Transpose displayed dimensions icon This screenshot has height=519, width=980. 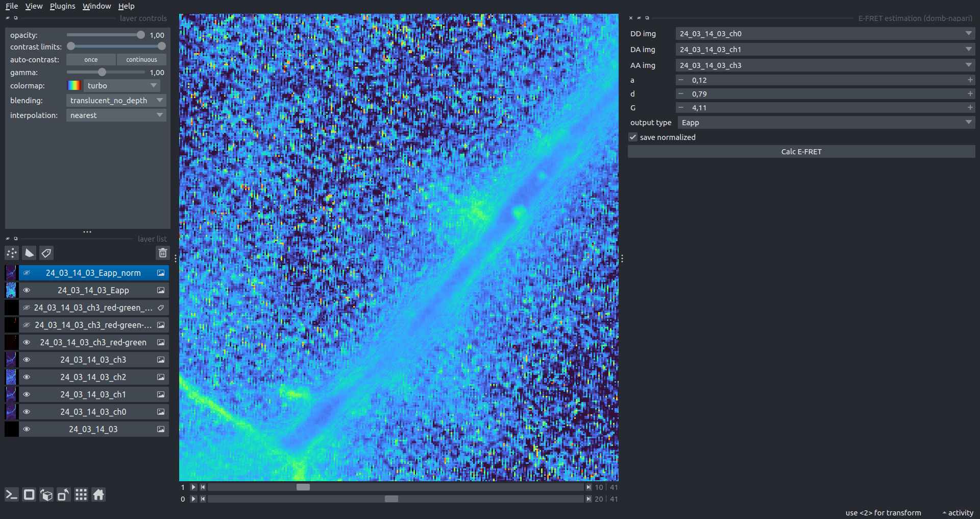coord(64,494)
